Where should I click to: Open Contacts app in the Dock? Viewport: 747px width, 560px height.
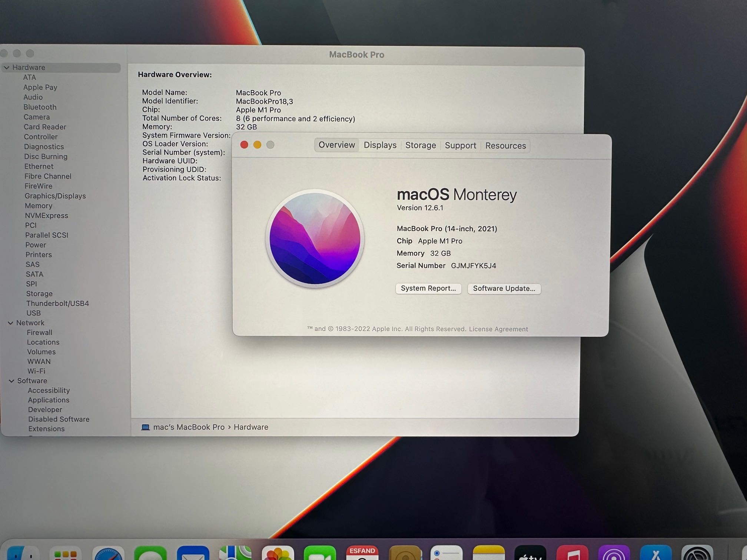(405, 553)
